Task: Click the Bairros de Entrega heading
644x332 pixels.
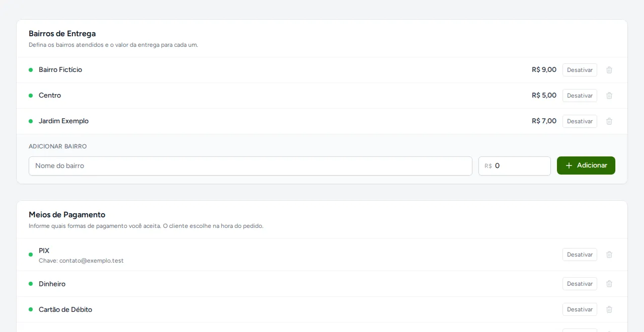Action: [x=62, y=34]
